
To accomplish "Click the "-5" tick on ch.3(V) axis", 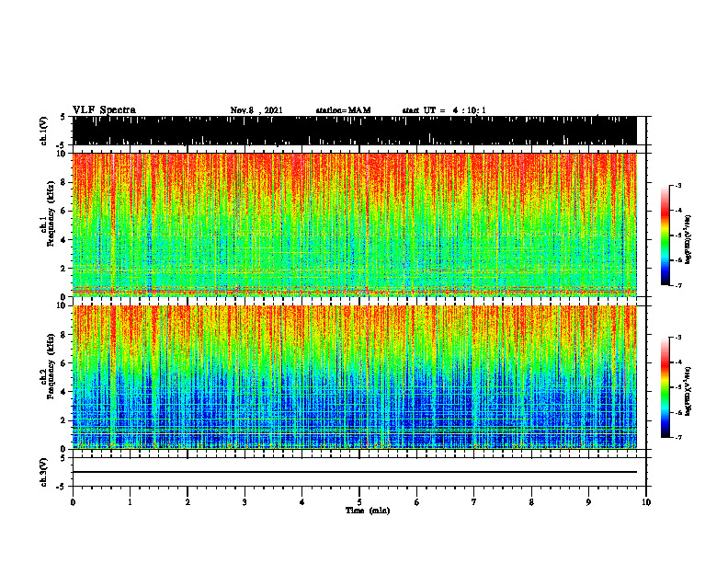I will coord(62,487).
